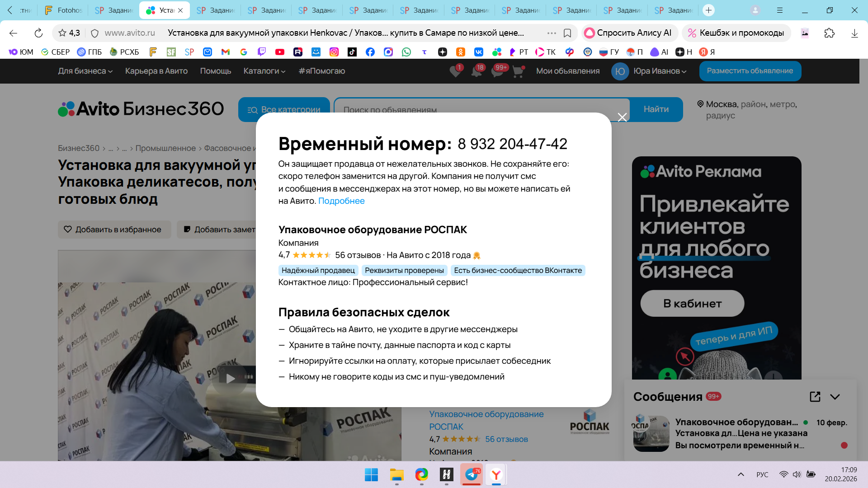Click the Yandex browser reload button

pos(38,33)
